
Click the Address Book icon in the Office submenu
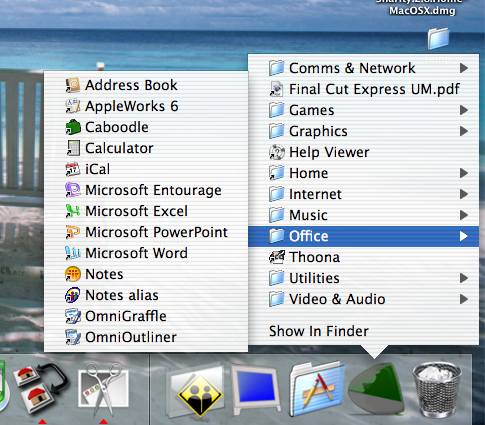point(73,85)
